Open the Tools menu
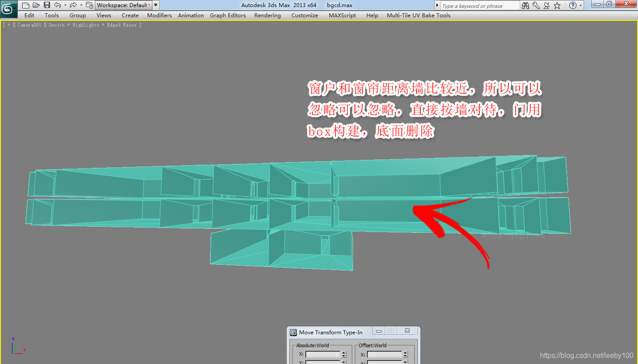Screen dimensions: 638x364 [x=52, y=15]
